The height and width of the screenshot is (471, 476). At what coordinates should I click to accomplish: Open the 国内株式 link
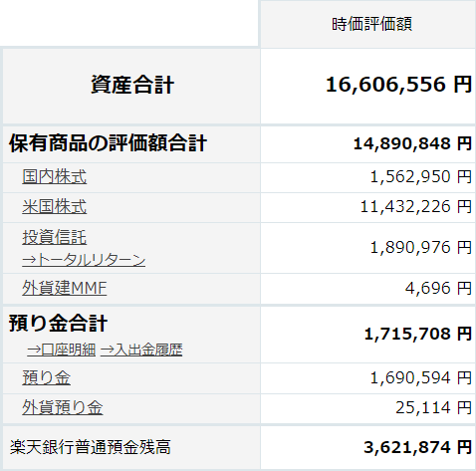55,176
